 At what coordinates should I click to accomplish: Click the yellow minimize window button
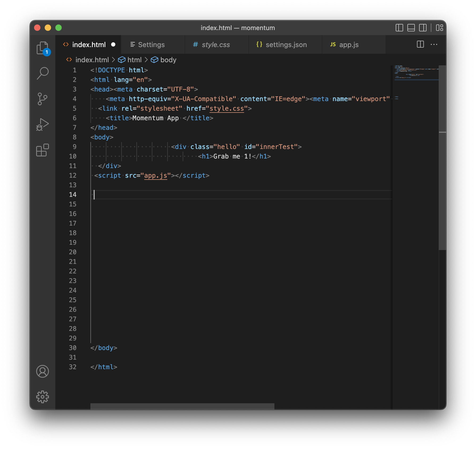coord(48,28)
